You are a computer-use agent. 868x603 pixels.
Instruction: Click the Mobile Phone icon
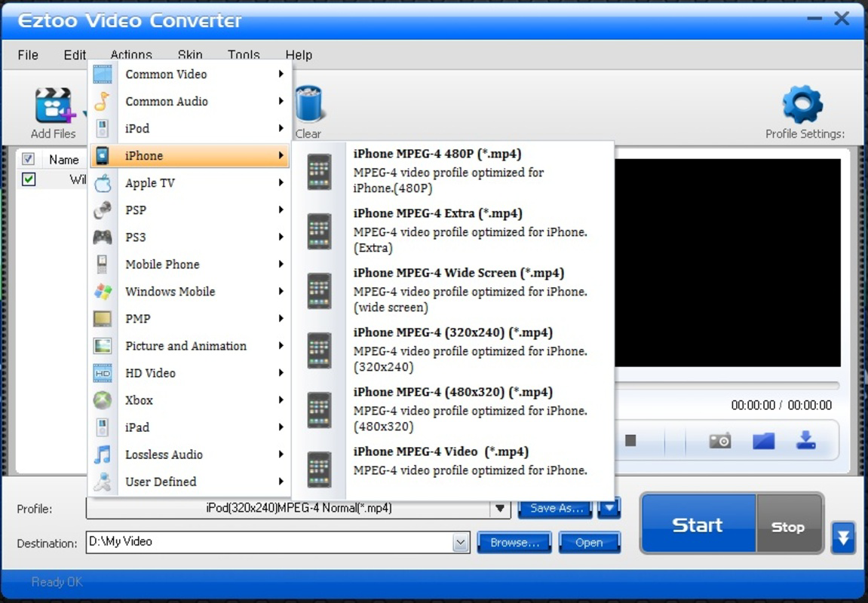[103, 264]
